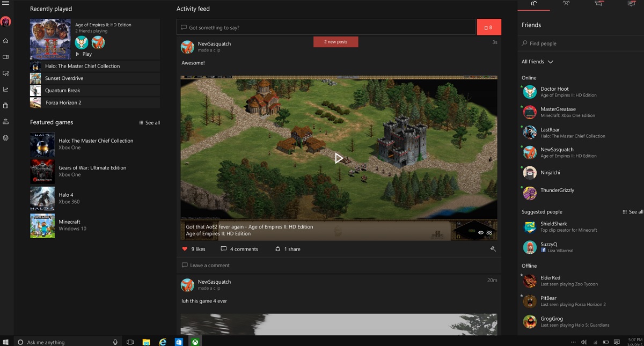Open My games from the sidebar
Viewport: 644px width, 346px height.
click(5, 57)
